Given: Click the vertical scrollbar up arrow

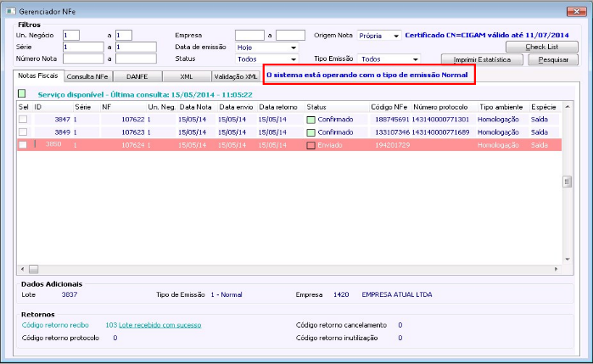Looking at the screenshot, I should pyautogui.click(x=568, y=107).
